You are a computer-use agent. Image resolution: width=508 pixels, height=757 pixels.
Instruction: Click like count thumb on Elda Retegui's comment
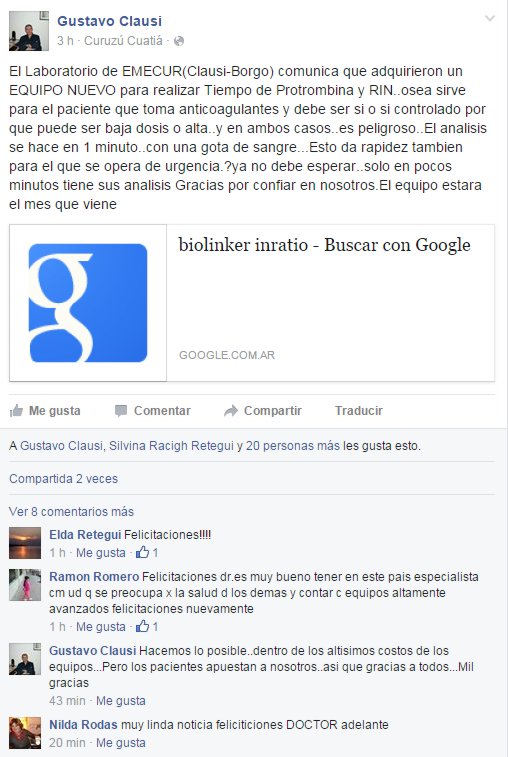coord(142,552)
